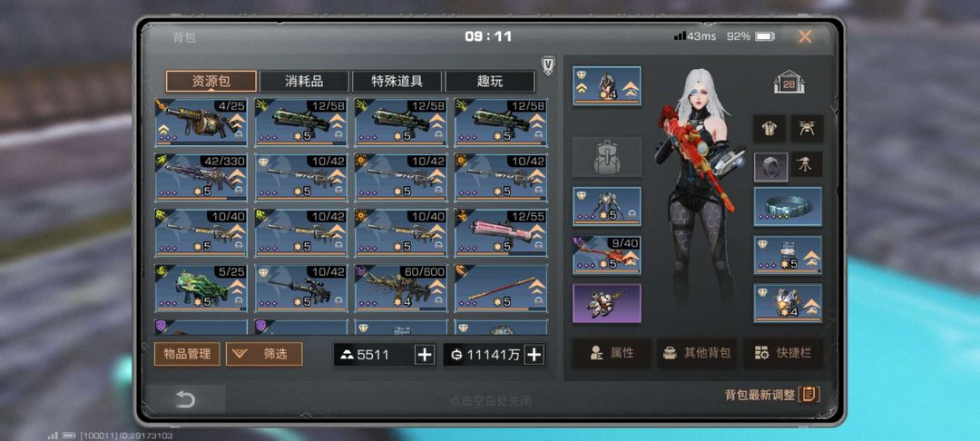This screenshot has width=980, height=441.
Task: Expand the 筛选 filter dropdown
Action: click(x=264, y=354)
